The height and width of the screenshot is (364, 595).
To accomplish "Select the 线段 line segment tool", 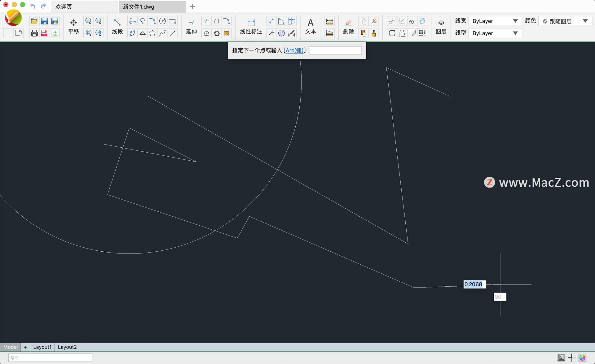I will click(x=117, y=27).
